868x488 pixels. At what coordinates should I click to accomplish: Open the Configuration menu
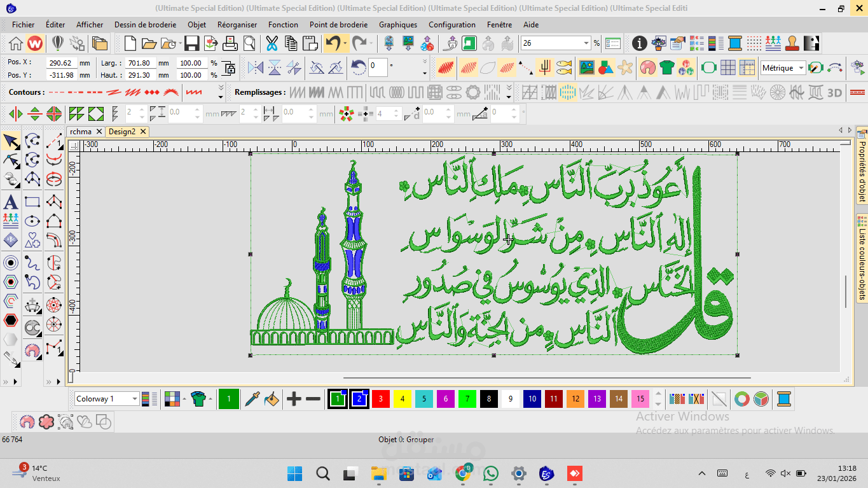[452, 25]
